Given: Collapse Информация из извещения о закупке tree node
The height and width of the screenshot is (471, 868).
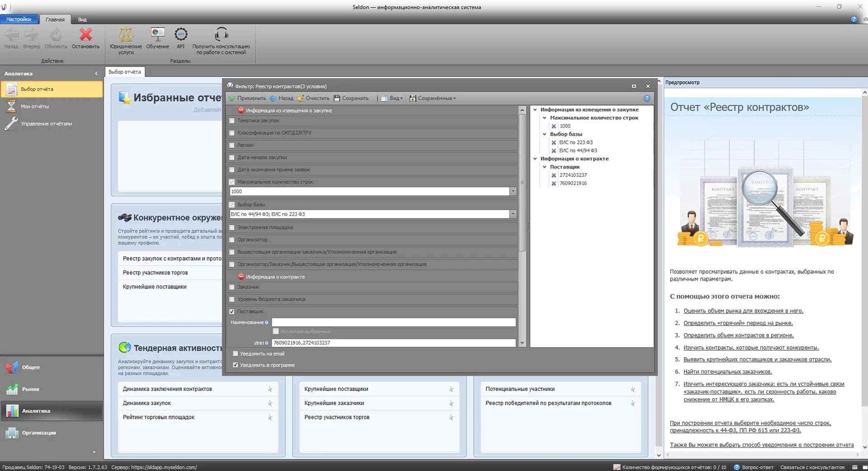Looking at the screenshot, I should 535,109.
